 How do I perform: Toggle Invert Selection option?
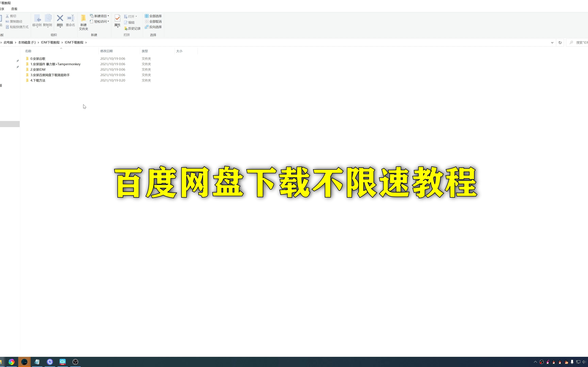153,27
